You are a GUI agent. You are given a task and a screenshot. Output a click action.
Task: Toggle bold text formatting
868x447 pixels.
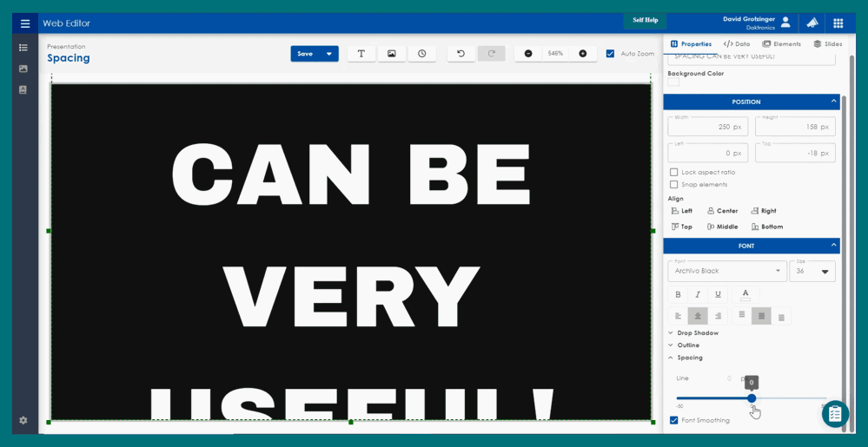pyautogui.click(x=678, y=295)
